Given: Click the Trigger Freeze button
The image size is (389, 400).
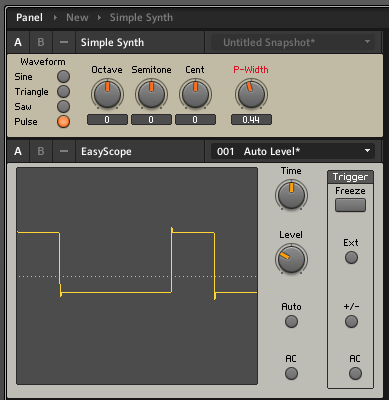Looking at the screenshot, I should pyautogui.click(x=350, y=205).
